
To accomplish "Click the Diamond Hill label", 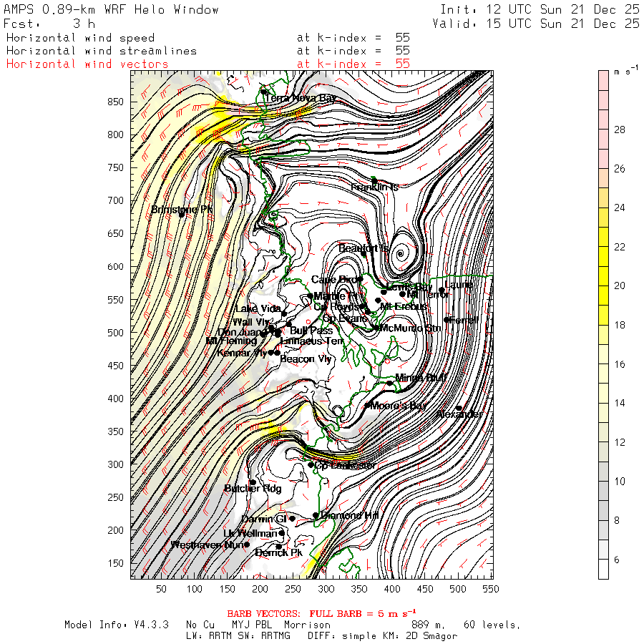I will click(x=349, y=515).
